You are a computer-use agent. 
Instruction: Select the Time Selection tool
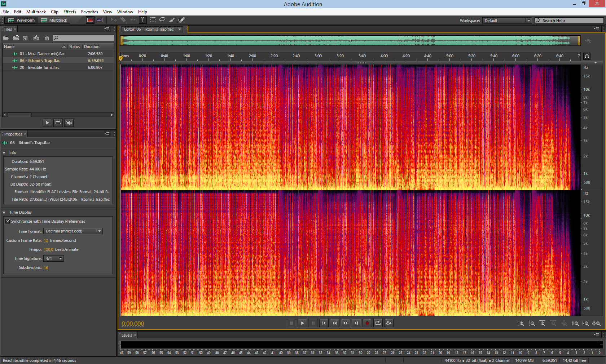coord(142,20)
